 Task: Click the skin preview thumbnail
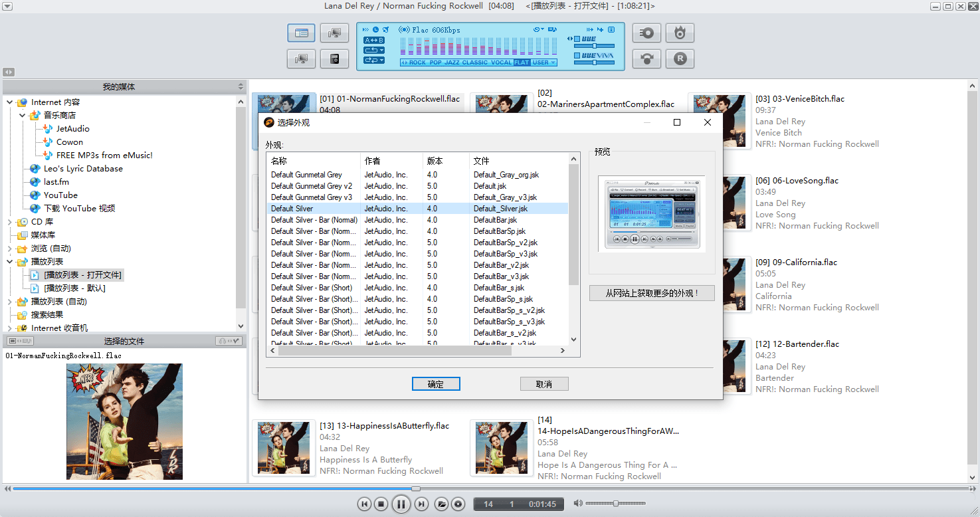tap(651, 214)
